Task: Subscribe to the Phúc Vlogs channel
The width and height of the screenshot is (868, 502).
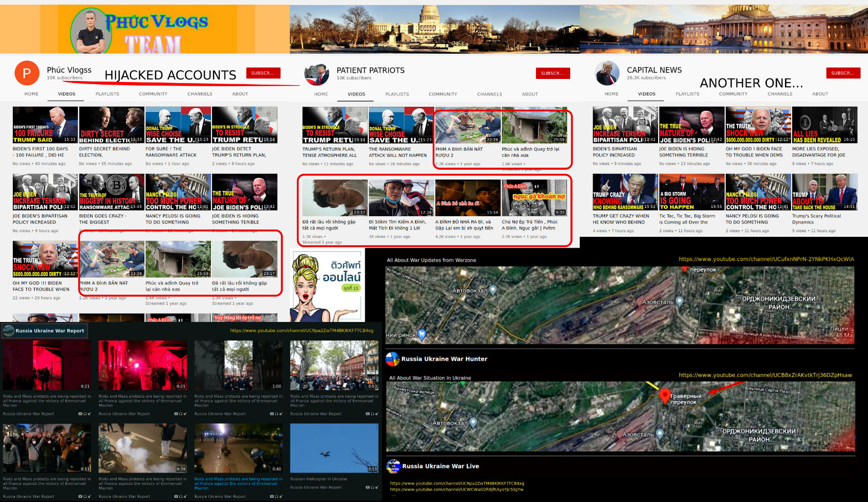Action: [x=263, y=73]
